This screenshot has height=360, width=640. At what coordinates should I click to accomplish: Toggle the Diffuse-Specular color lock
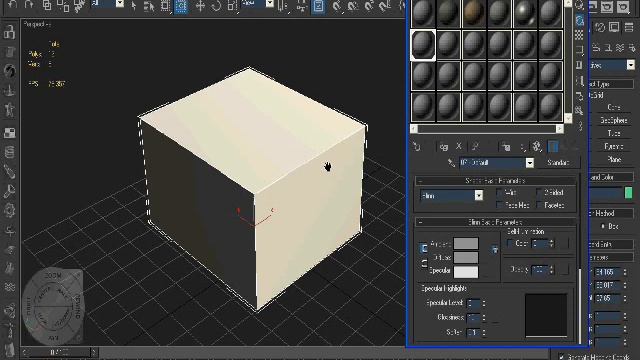[x=424, y=263]
